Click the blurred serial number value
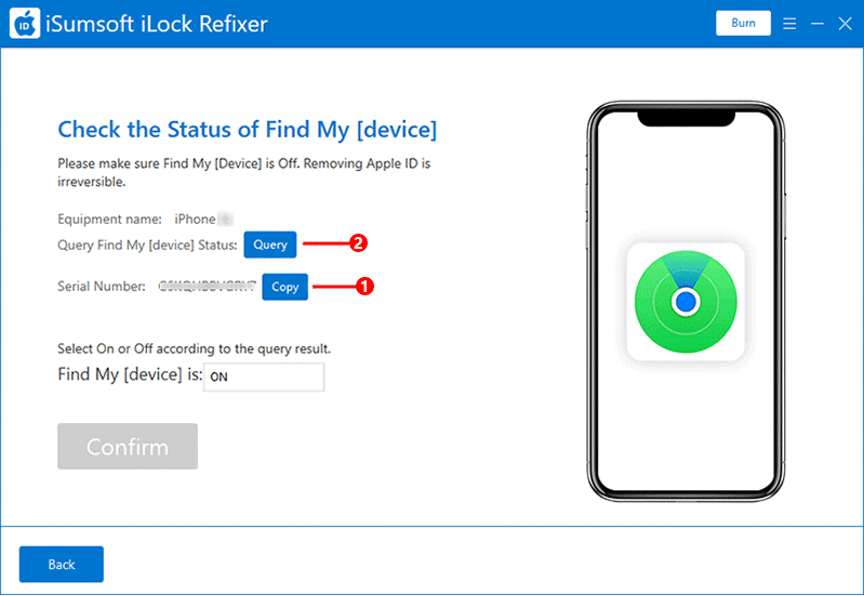 (207, 286)
